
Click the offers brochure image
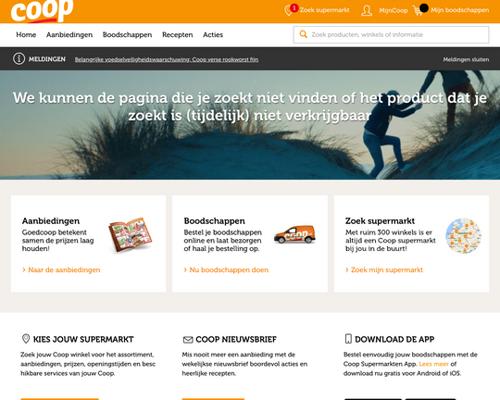pyautogui.click(x=130, y=235)
